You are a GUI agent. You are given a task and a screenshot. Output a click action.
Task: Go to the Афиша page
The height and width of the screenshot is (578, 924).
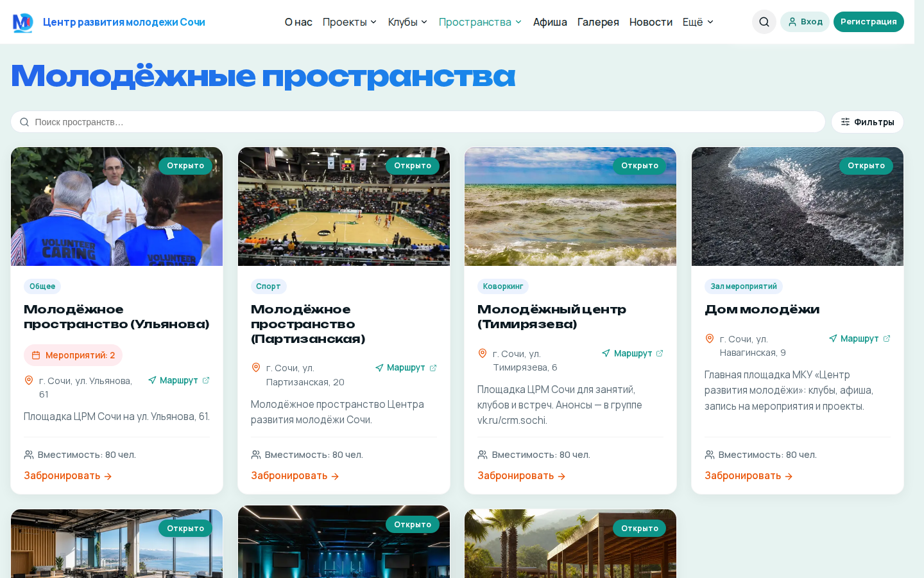pos(550,22)
